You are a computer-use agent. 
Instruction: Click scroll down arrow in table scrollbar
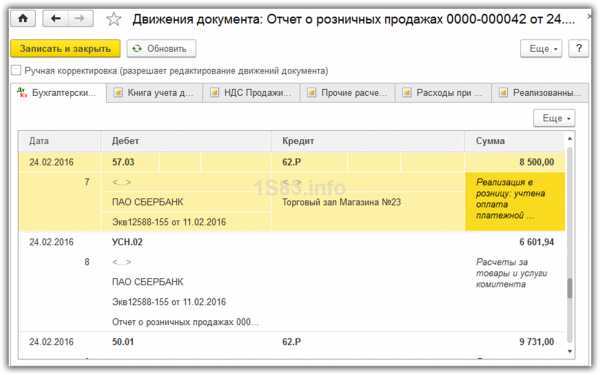click(570, 351)
